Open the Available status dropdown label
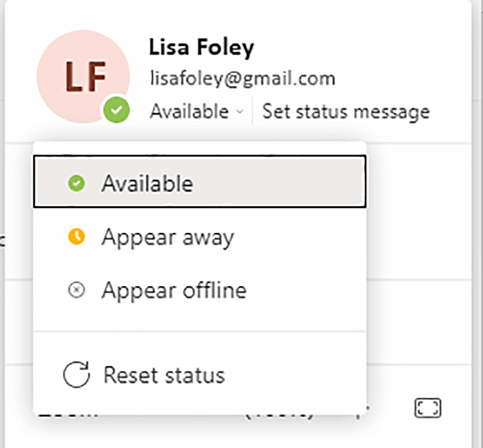 pyautogui.click(x=189, y=112)
